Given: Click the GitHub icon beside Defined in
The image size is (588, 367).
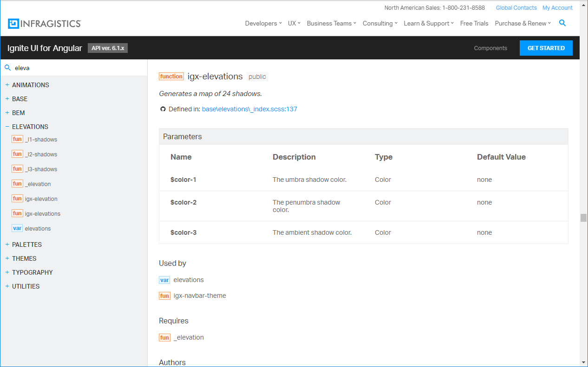Looking at the screenshot, I should [x=163, y=109].
